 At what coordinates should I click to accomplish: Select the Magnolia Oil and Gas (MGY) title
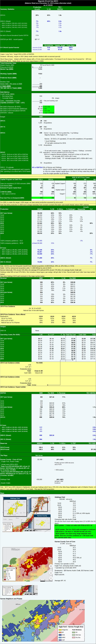pyautogui.click(x=48, y=1)
